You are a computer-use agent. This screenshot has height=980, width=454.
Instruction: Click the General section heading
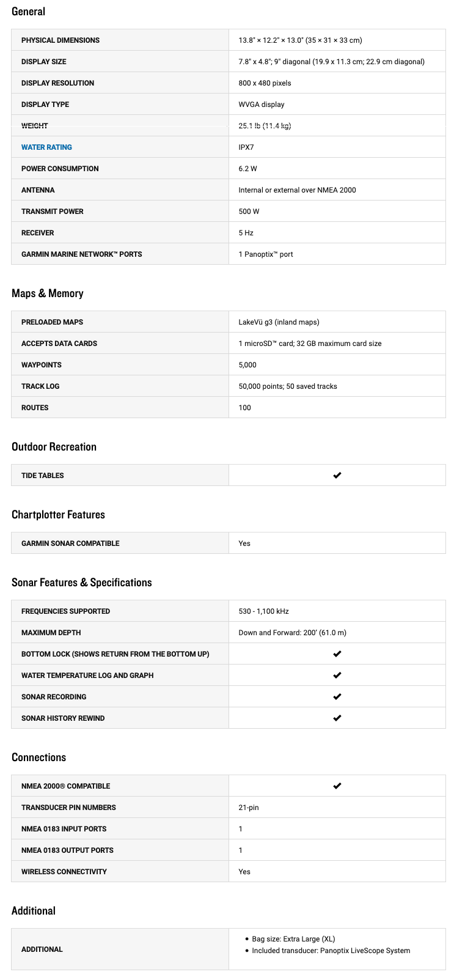click(x=28, y=12)
